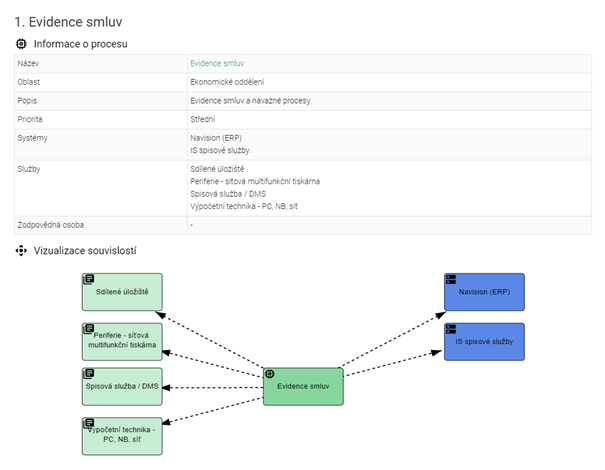Click the Střední priority value

203,119
